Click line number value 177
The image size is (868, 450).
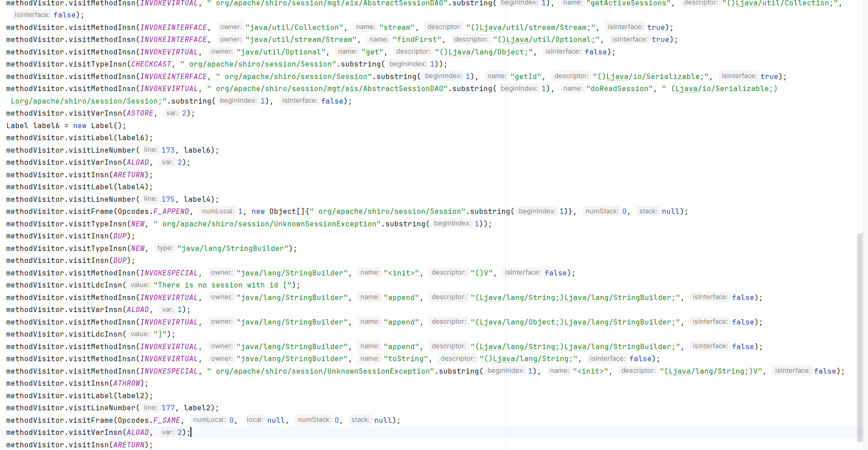pyautogui.click(x=168, y=408)
